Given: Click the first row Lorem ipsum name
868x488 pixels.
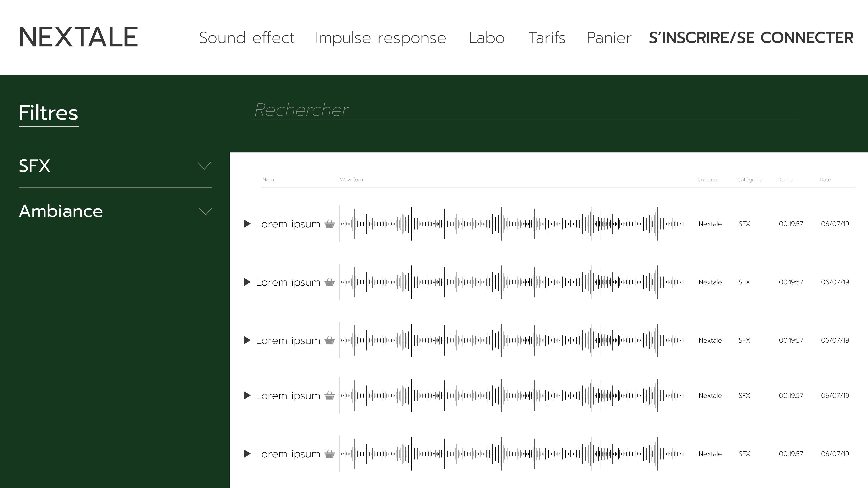Looking at the screenshot, I should 288,224.
